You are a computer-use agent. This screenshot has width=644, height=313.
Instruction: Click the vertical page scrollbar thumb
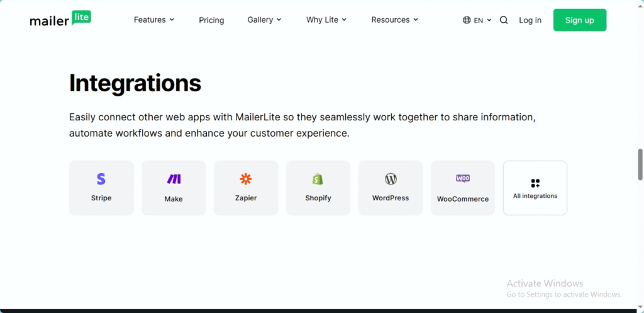pyautogui.click(x=640, y=164)
